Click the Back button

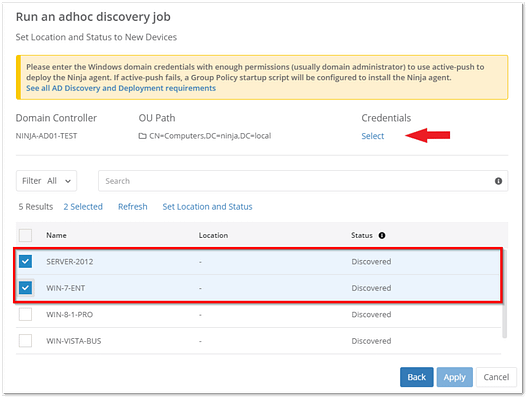point(416,377)
